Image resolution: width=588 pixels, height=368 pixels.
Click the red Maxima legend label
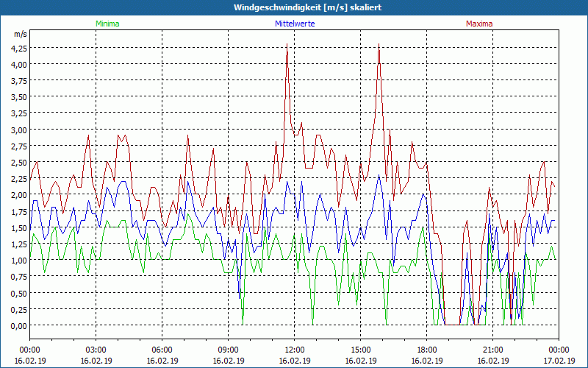479,24
